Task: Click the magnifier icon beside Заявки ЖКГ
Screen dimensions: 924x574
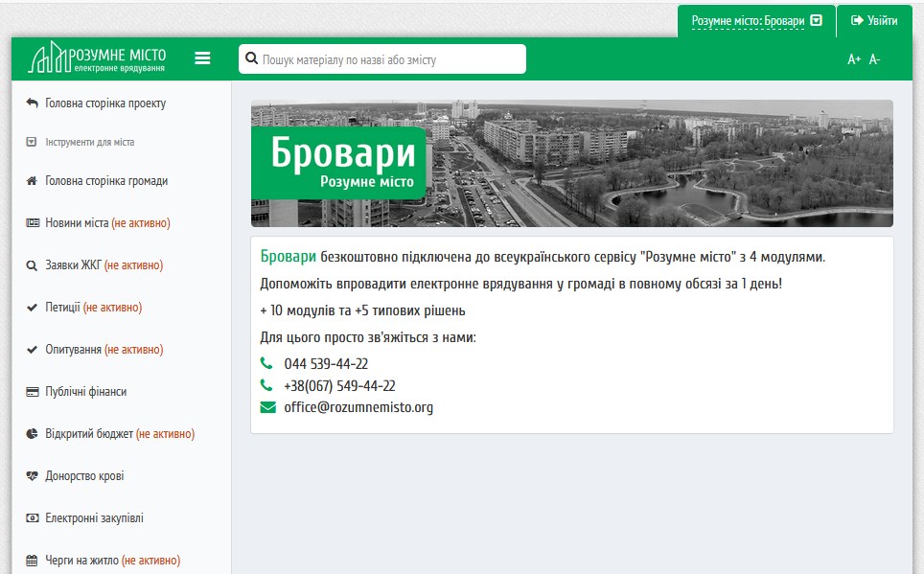Action: click(32, 265)
